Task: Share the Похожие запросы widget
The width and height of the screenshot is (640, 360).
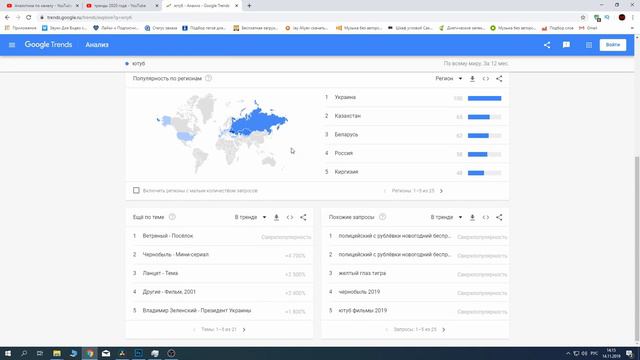Action: click(x=499, y=218)
